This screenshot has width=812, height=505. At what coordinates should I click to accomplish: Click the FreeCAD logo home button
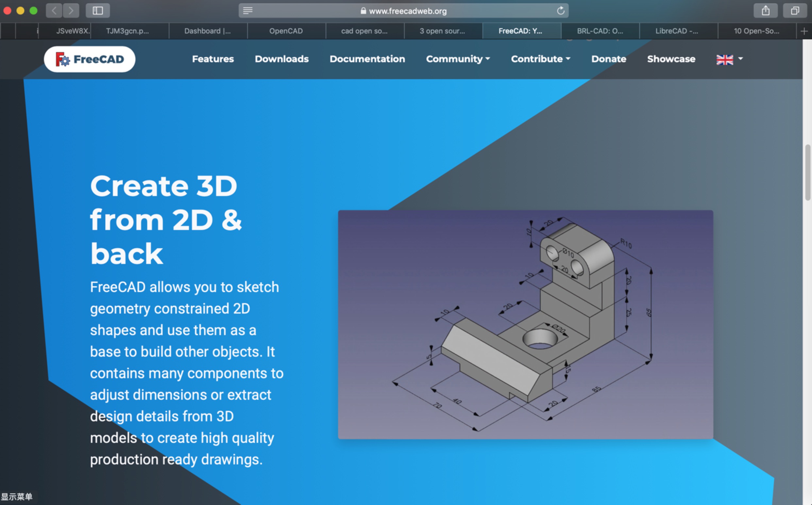coord(90,59)
